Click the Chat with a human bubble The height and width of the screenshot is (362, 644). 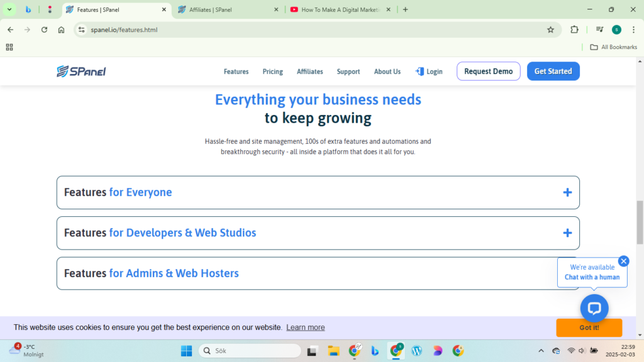(592, 272)
